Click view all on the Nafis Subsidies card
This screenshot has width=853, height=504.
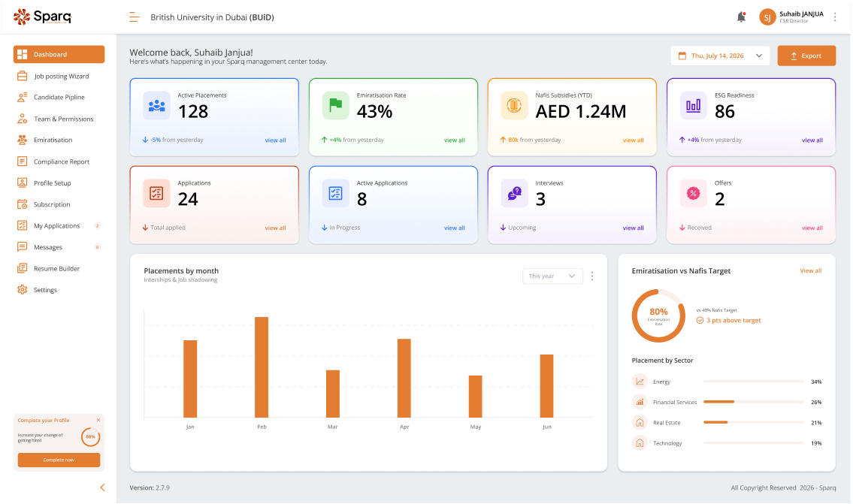(634, 140)
